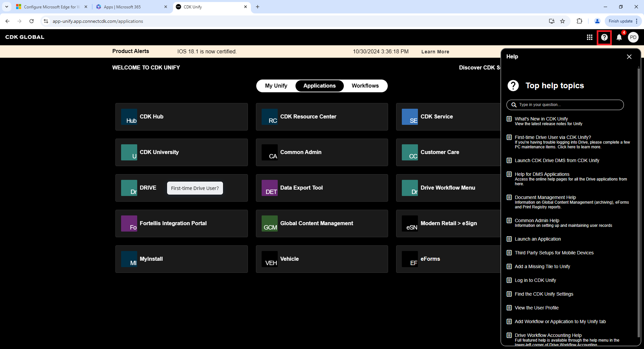Click the Fo icon of Fortellis Integration Portal
The height and width of the screenshot is (349, 644).
(129, 223)
